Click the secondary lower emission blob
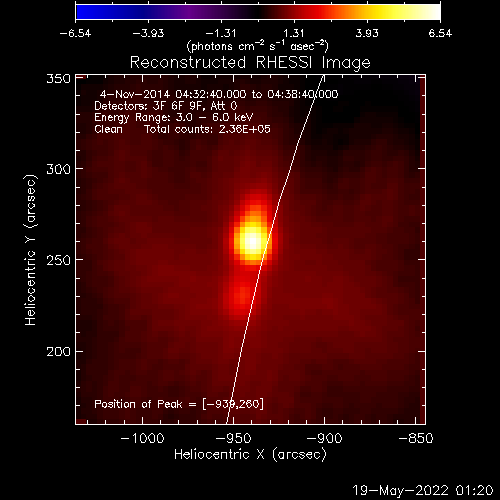 242,296
